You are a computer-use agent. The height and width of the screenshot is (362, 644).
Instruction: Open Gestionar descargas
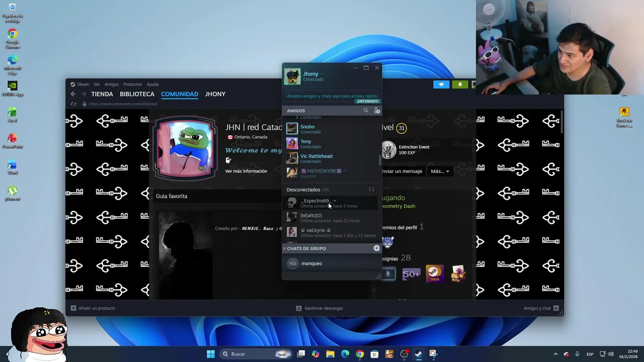pos(319,308)
